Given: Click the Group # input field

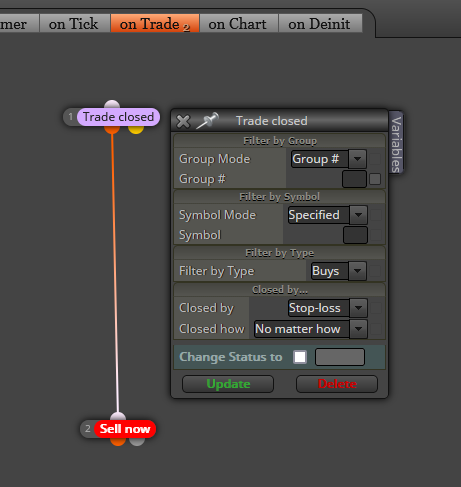Looking at the screenshot, I should point(354,179).
